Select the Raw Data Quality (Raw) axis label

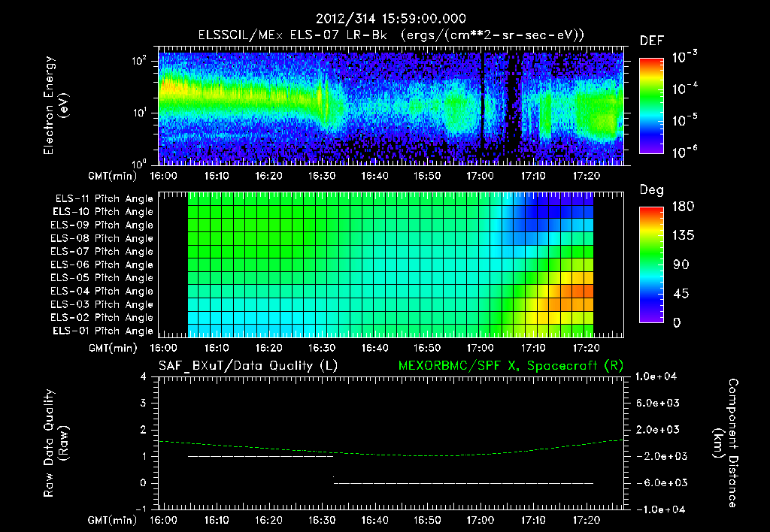(x=56, y=443)
